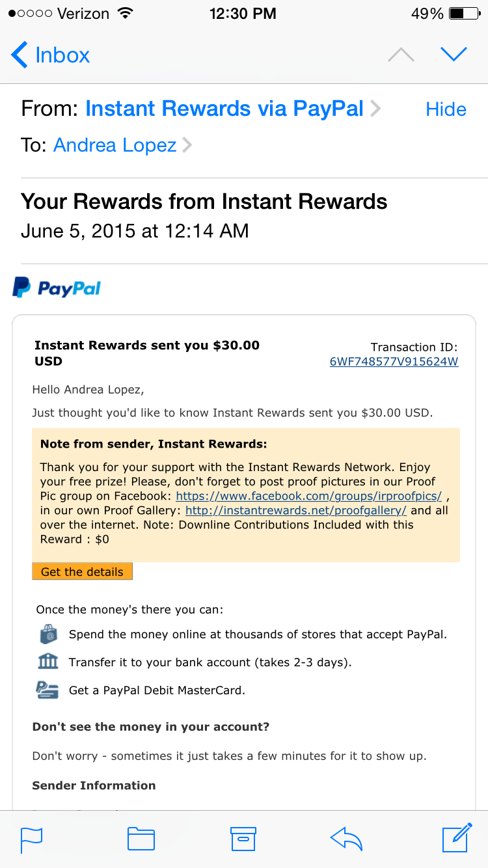Archive this email with the box icon
The height and width of the screenshot is (868, 488).
[x=243, y=839]
